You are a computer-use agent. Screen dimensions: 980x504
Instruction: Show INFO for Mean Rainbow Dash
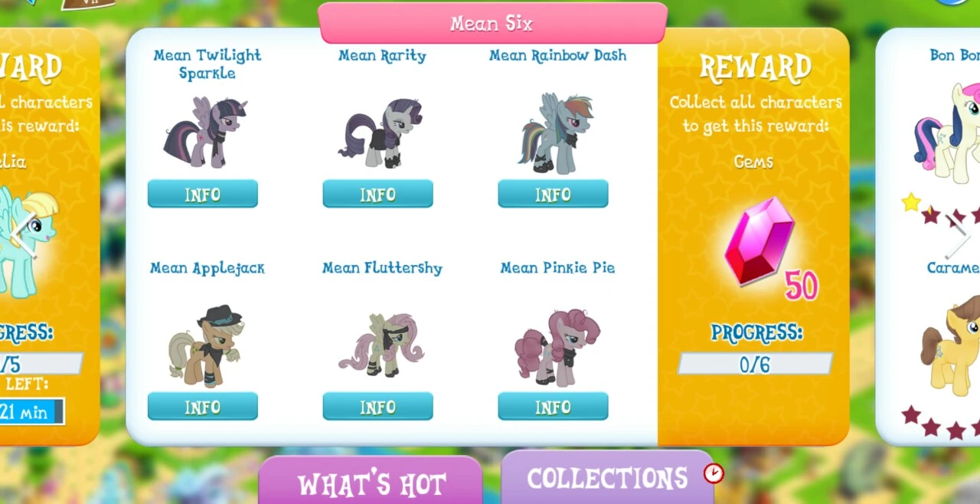[553, 194]
